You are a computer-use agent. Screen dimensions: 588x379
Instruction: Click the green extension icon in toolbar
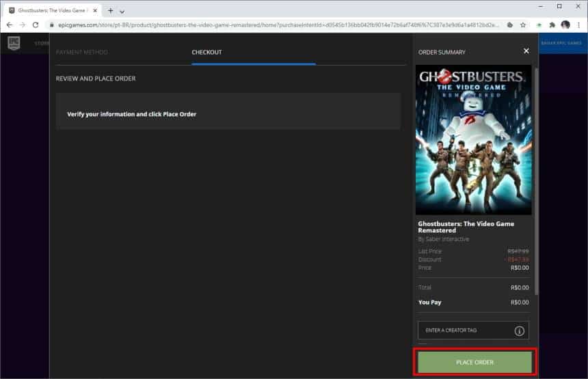pos(539,25)
